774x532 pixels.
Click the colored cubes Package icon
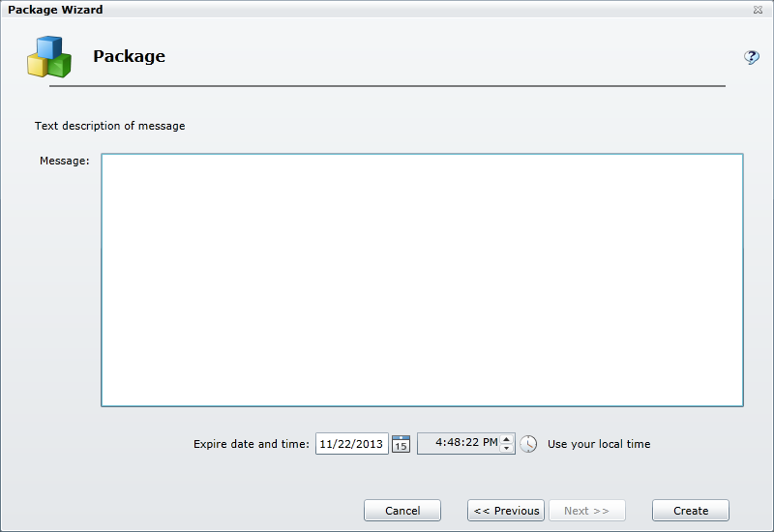click(x=48, y=57)
